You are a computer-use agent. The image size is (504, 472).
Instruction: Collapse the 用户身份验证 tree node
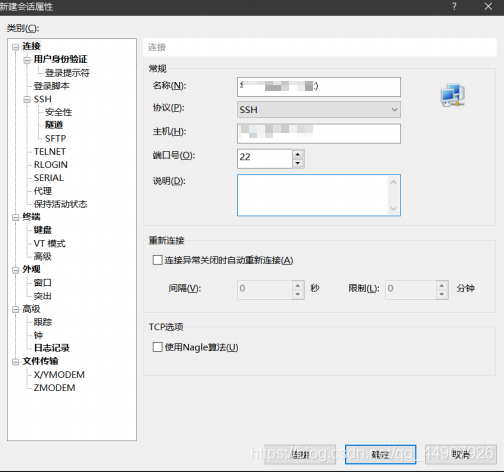tap(27, 60)
